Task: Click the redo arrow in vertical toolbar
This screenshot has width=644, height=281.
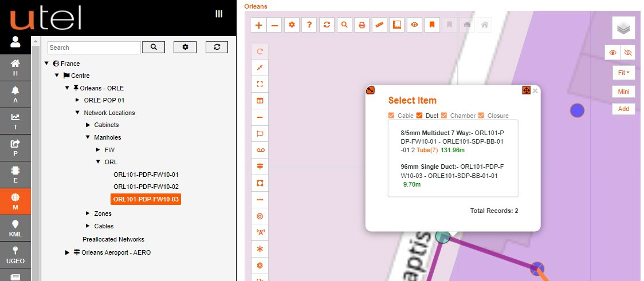Action: (x=260, y=52)
